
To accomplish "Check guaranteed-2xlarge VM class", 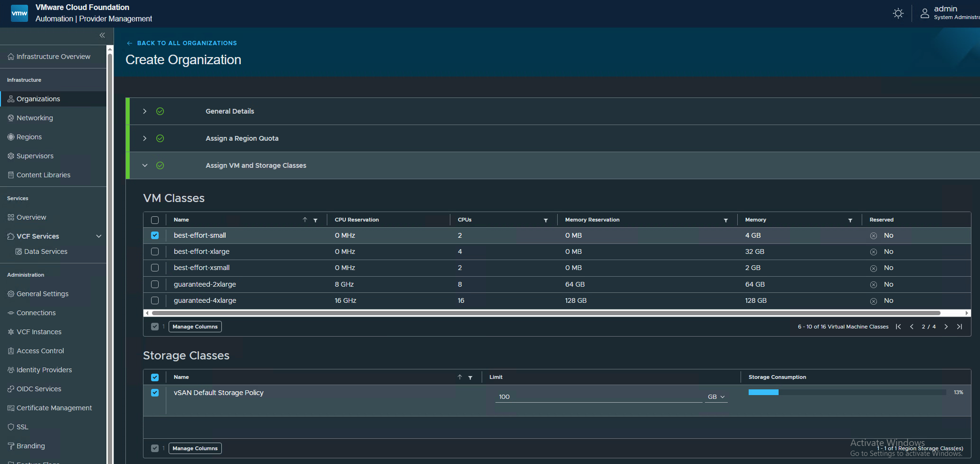I will (155, 284).
